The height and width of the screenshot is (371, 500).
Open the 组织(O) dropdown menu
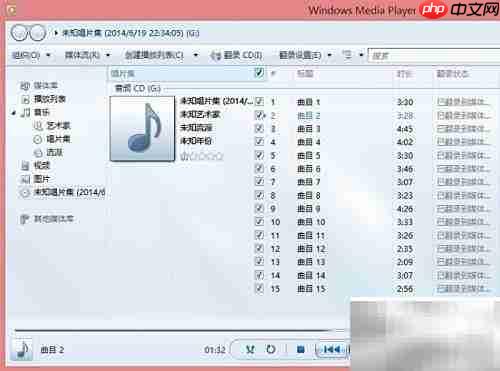[x=31, y=55]
